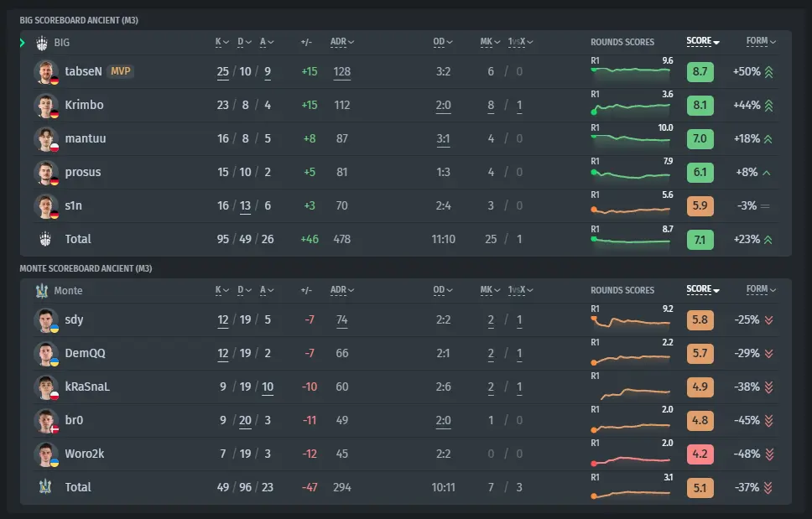This screenshot has width=812, height=519.
Task: Click kRaSnaL's triple down-arrow form icon
Action: pos(769,387)
